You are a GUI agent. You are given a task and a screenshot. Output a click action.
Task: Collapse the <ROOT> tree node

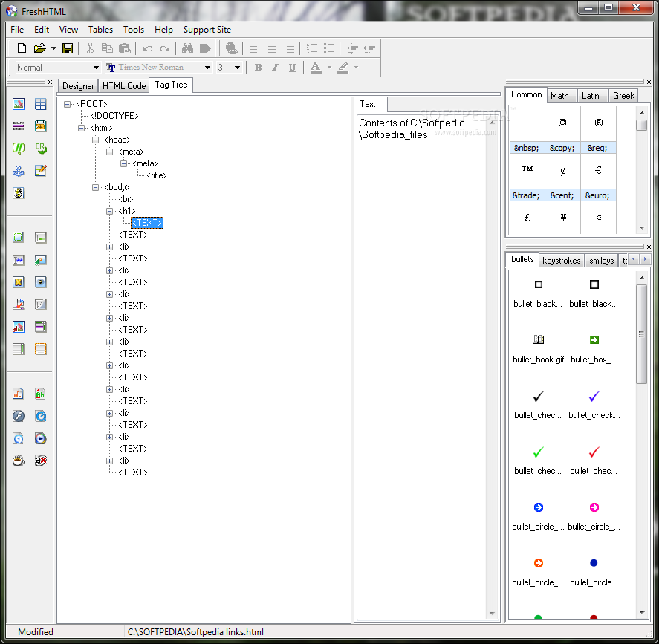68,104
